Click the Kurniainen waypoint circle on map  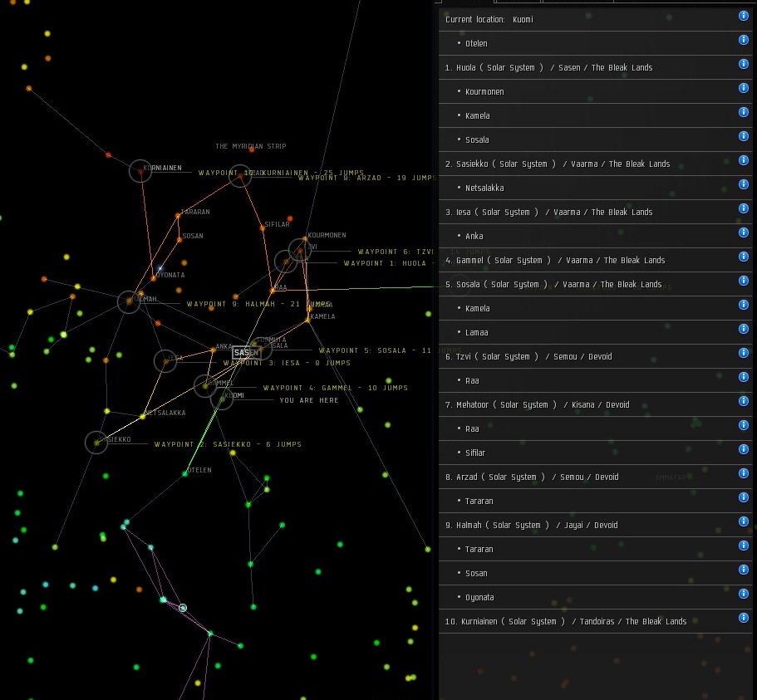pyautogui.click(x=140, y=170)
